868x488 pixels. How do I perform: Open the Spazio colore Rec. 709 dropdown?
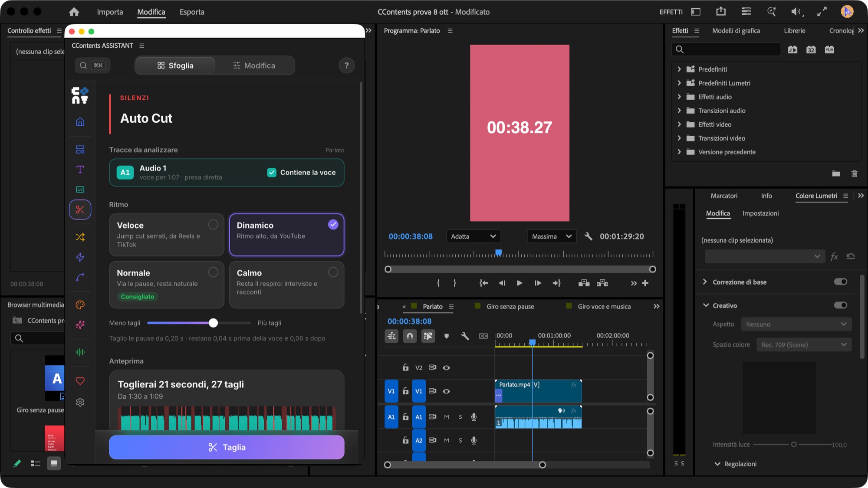[x=804, y=345]
